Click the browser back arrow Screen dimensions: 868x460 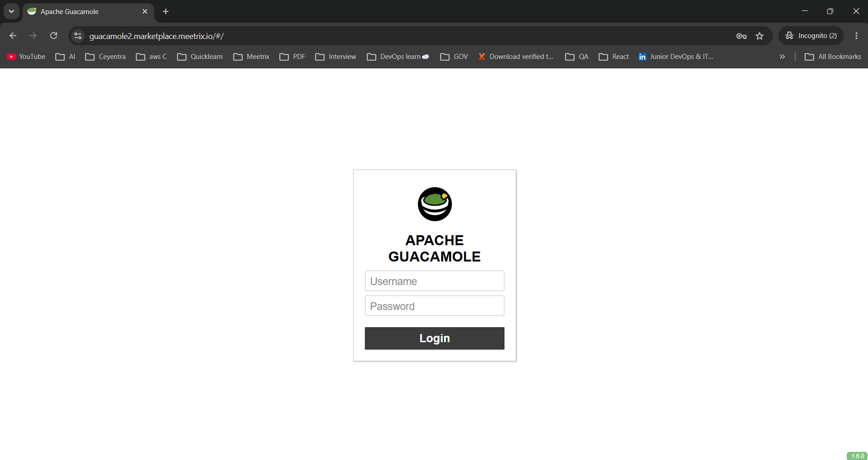[x=13, y=36]
